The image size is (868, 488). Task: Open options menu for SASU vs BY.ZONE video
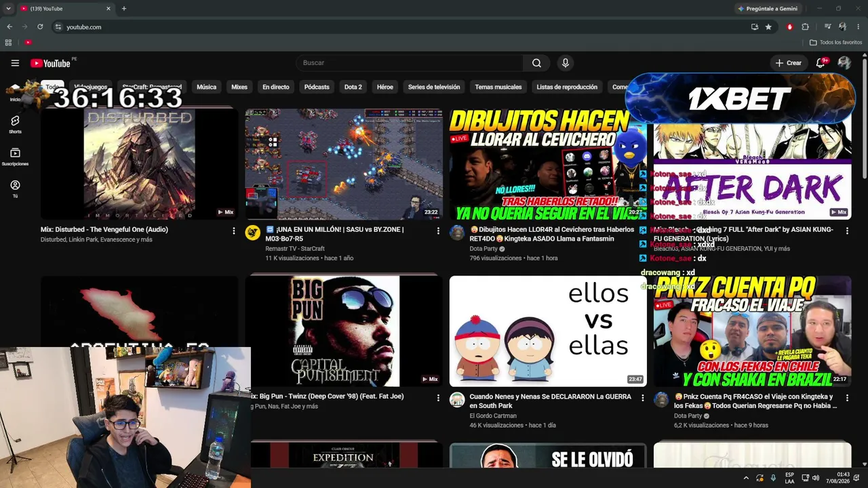(438, 231)
